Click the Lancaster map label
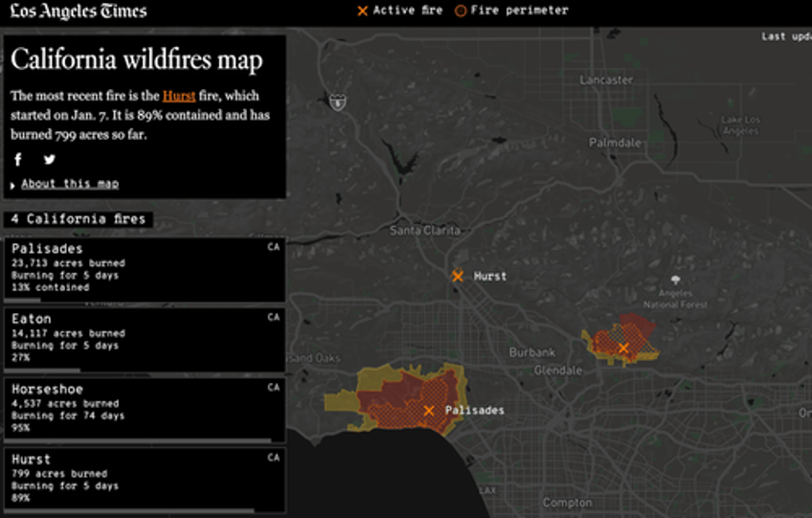 click(606, 79)
